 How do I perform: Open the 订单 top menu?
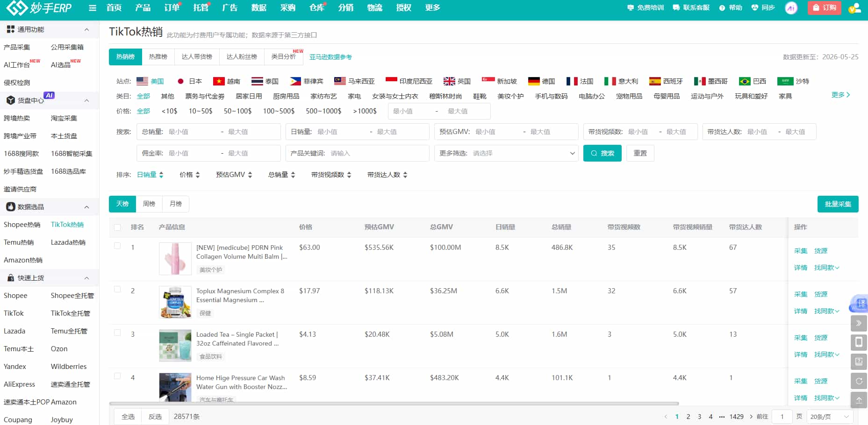(172, 8)
